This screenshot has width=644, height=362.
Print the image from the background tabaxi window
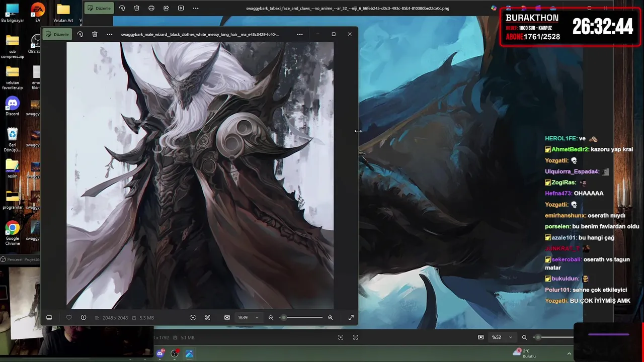tap(151, 8)
